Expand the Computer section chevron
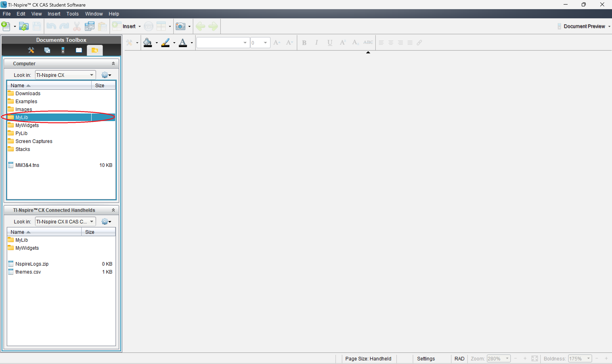 [x=114, y=63]
